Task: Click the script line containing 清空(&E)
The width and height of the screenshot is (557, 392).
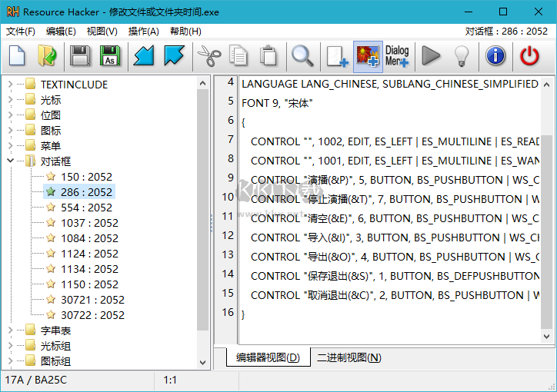Action: click(395, 218)
